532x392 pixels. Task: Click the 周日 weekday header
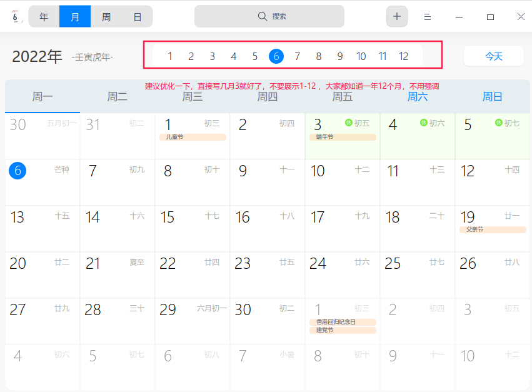coord(493,97)
